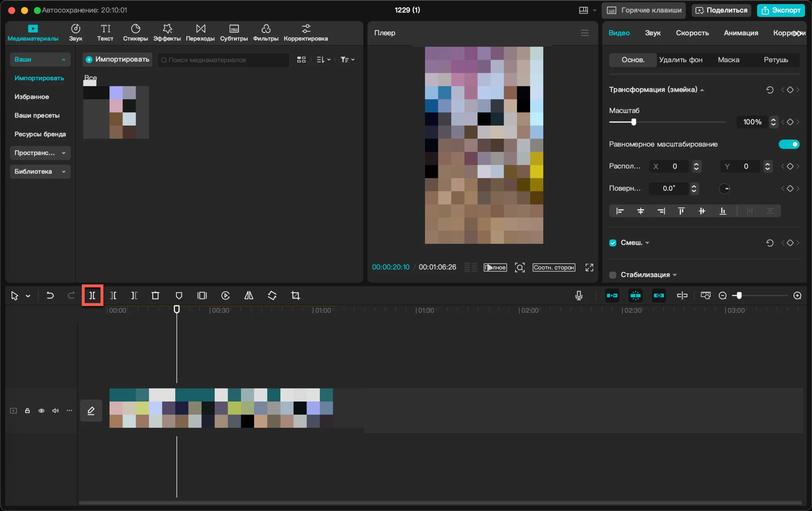The width and height of the screenshot is (812, 511).
Task: Toggle the main track magnet button
Action: 612,296
